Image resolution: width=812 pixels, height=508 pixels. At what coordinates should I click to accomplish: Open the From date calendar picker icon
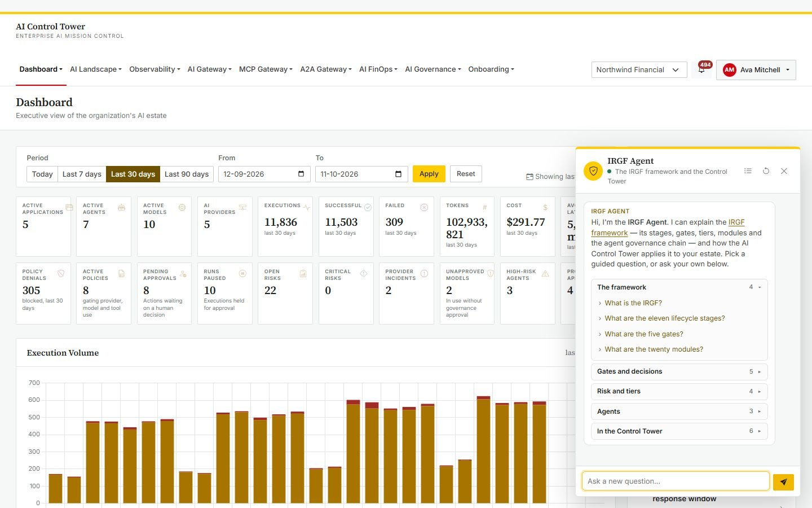[301, 174]
